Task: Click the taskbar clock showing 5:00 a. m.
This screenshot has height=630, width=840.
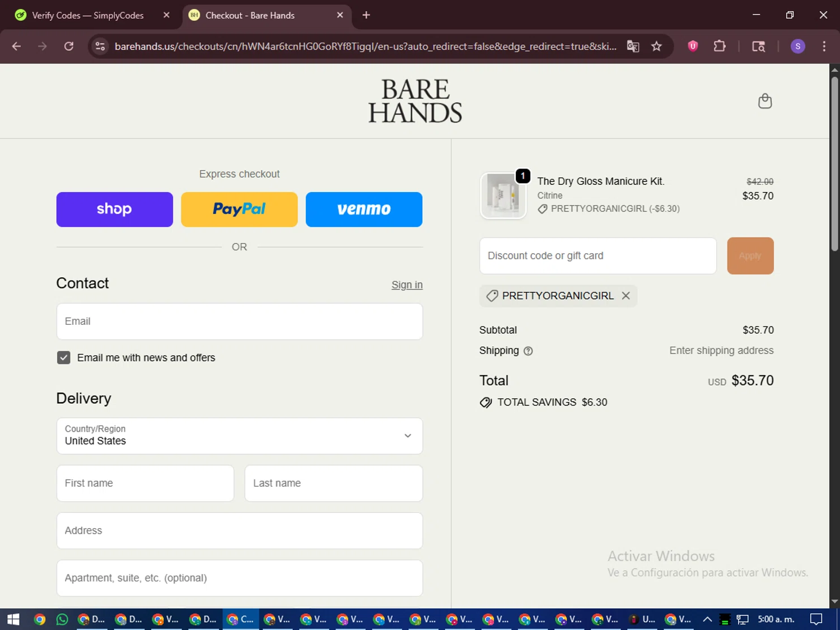Action: pyautogui.click(x=776, y=619)
